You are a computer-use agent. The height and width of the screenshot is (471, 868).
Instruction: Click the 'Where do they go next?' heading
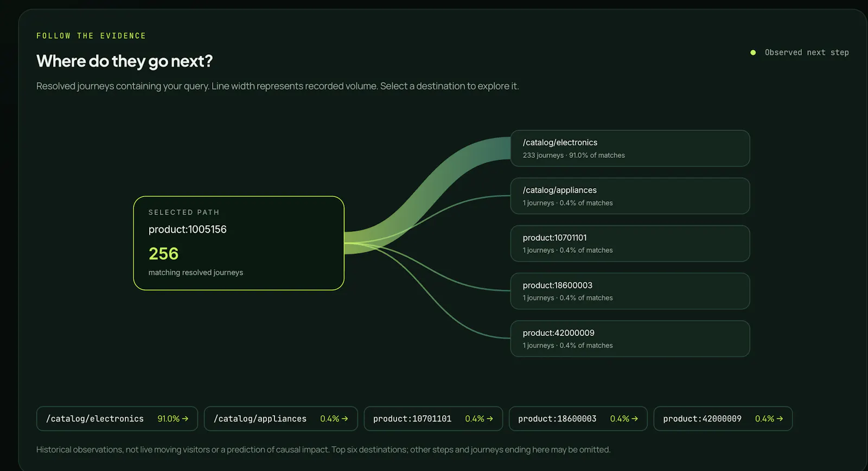pos(124,61)
